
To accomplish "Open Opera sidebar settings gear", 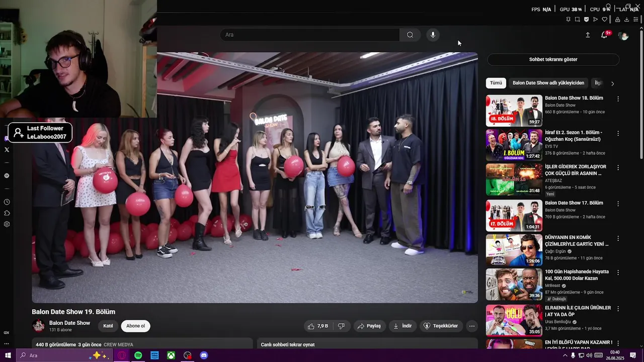I will pyautogui.click(x=7, y=224).
